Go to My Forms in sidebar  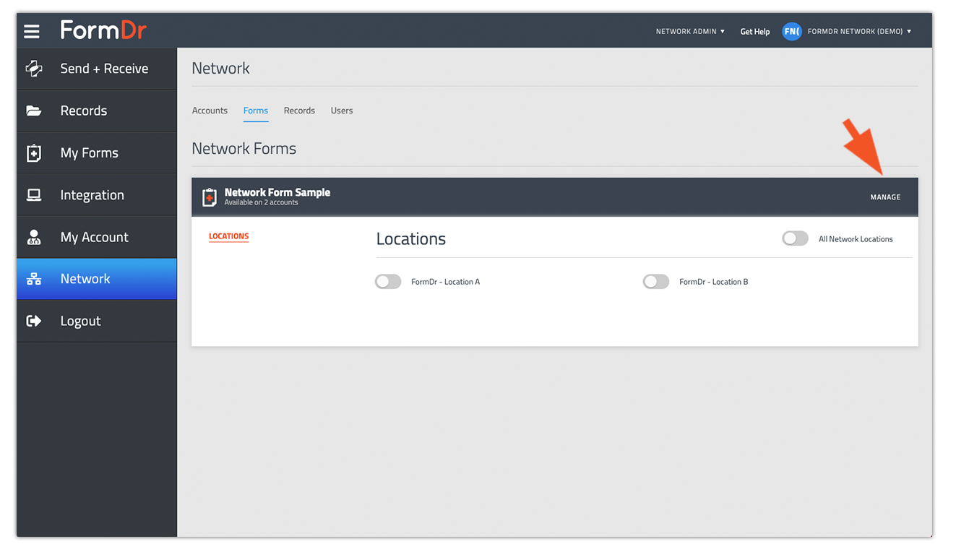tap(97, 152)
